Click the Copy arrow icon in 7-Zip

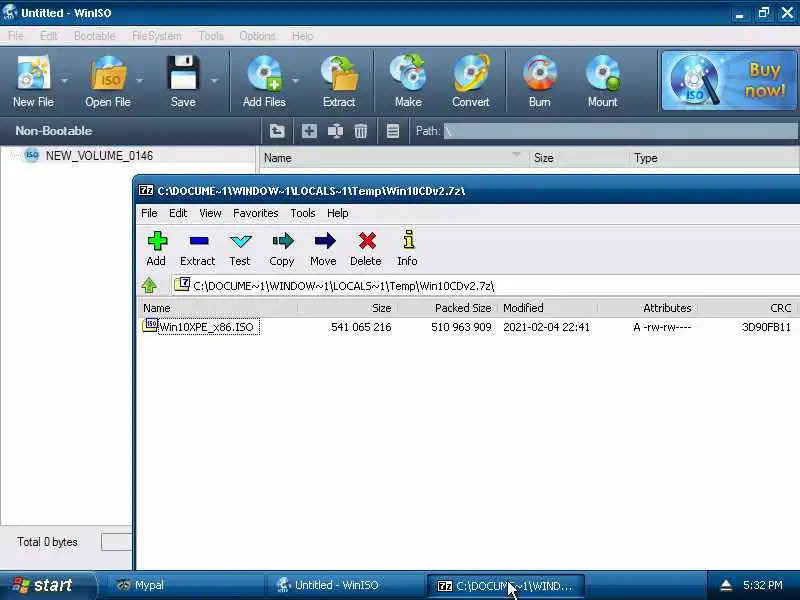[x=283, y=241]
